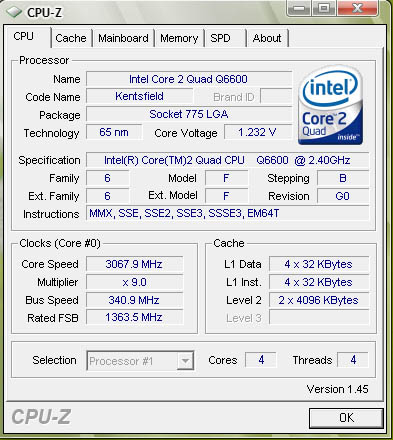Click the OK button
This screenshot has width=393, height=440.
point(346,418)
